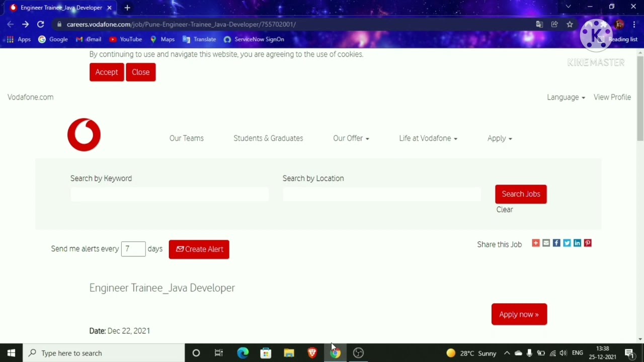644x362 pixels.
Task: Share this job on Twitter
Action: click(567, 243)
